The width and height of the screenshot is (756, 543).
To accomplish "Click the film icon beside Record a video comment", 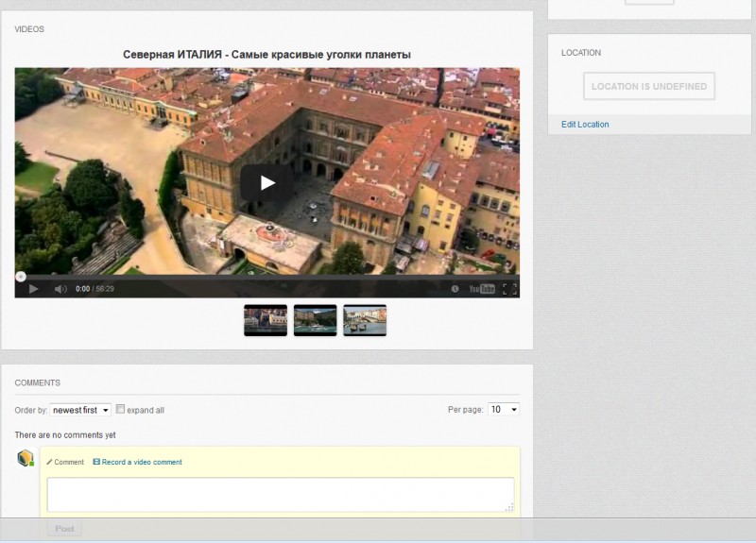I will point(96,462).
